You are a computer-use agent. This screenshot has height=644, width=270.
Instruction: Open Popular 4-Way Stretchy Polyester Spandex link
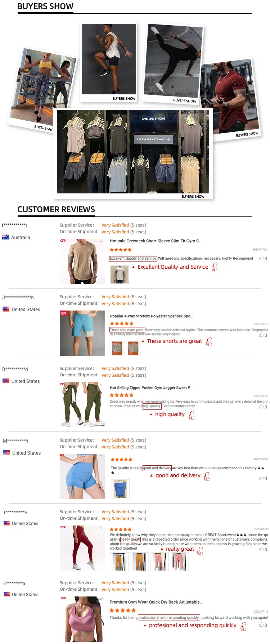[151, 316]
